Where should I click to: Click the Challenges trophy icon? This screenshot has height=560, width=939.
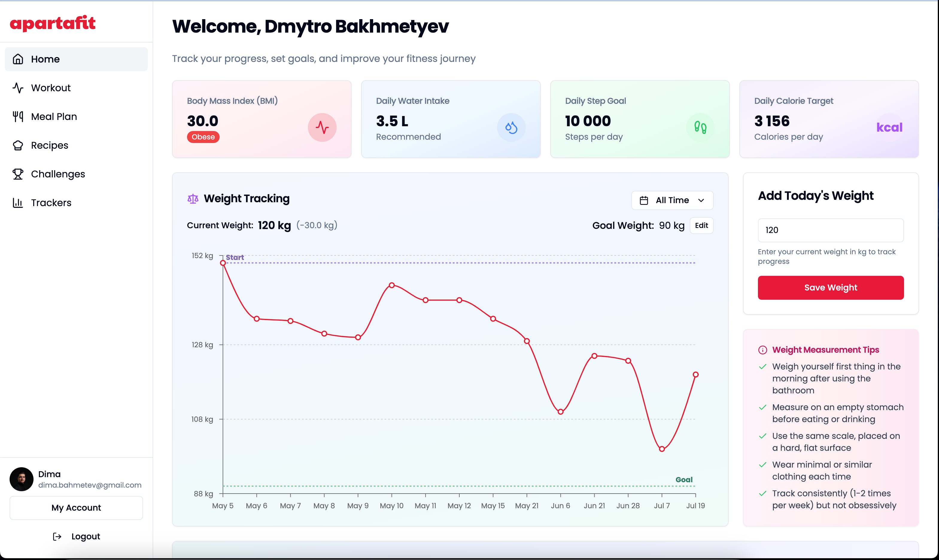click(18, 174)
